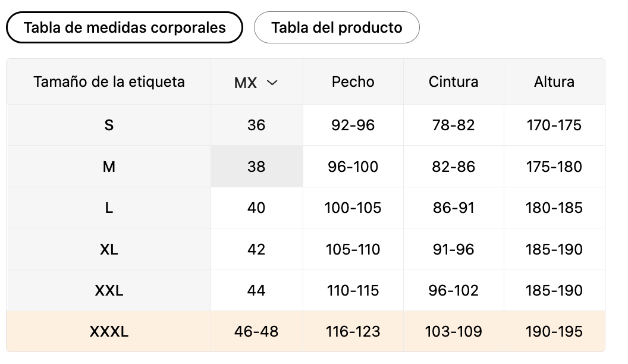The height and width of the screenshot is (364, 628).
Task: Select the XXL size label
Action: click(x=109, y=290)
